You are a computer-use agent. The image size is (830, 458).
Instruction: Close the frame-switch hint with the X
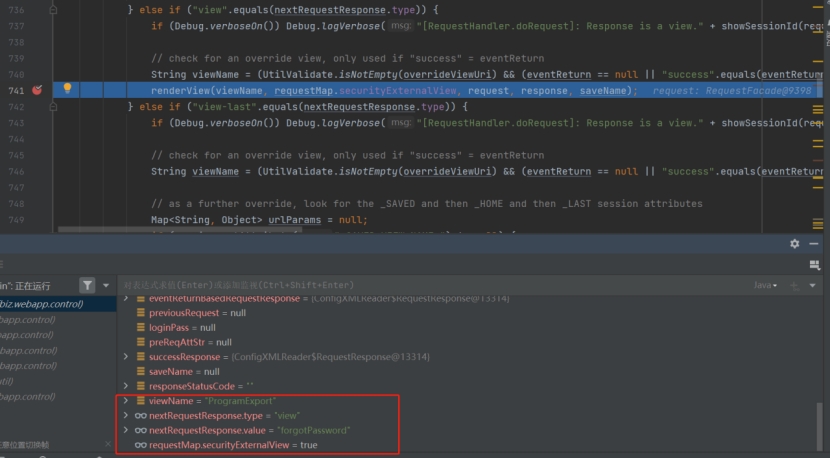tap(108, 444)
